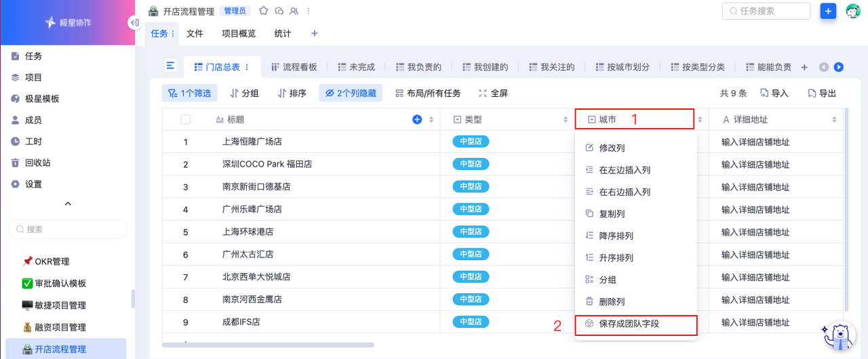Screen dimensions: 868x359
Task: Add a column with the blue plus
Action: pyautogui.click(x=417, y=120)
